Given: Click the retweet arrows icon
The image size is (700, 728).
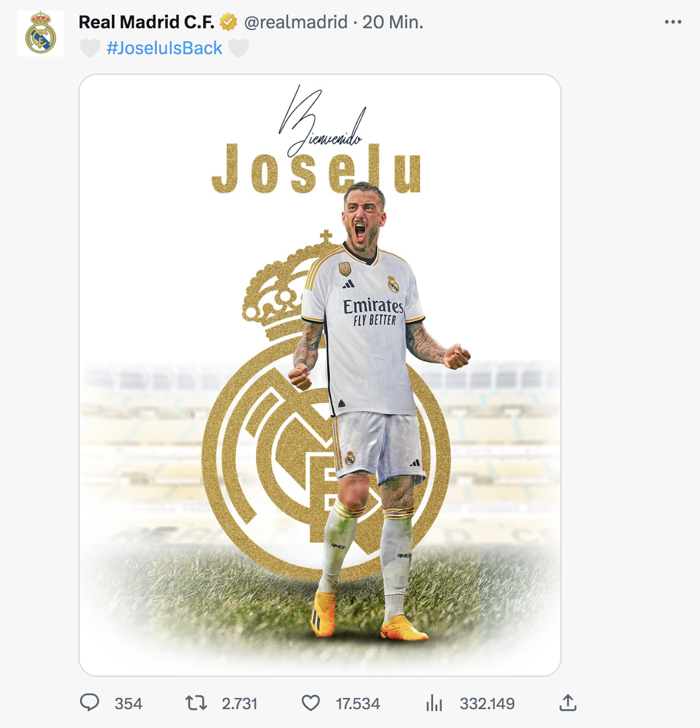Looking at the screenshot, I should [x=196, y=703].
